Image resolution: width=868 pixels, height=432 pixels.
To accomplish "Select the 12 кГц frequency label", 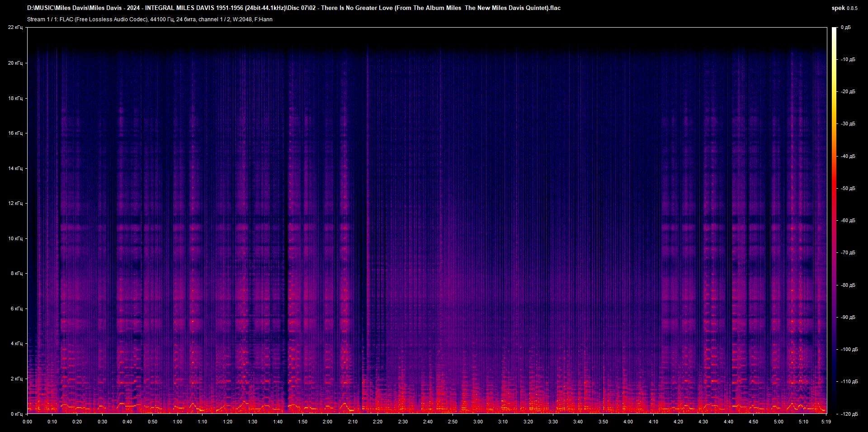I will pos(15,203).
